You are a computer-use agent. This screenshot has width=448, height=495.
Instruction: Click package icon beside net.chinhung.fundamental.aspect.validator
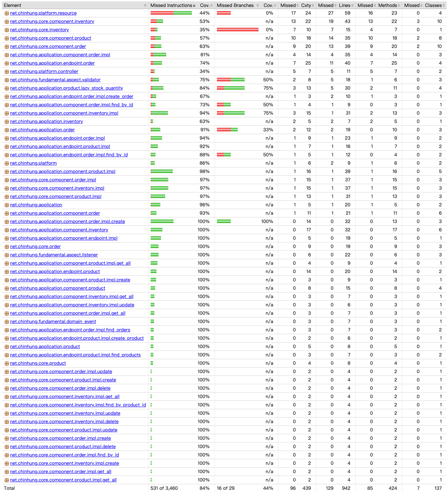point(7,80)
